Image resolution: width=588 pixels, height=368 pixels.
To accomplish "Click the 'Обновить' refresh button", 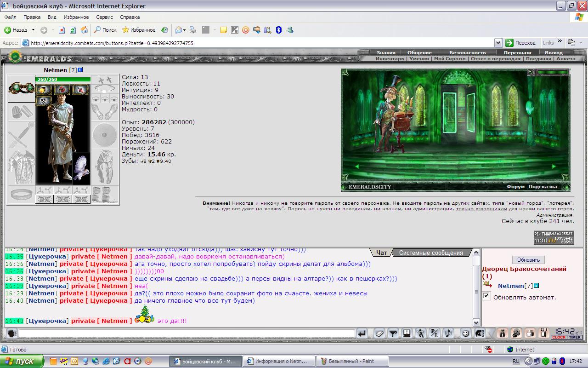I will coord(528,260).
